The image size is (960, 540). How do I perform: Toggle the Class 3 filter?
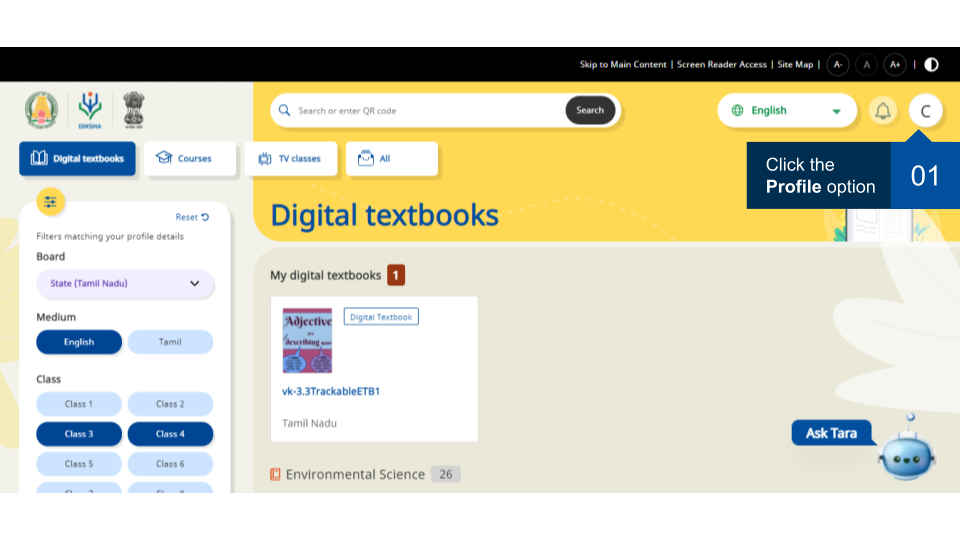[x=79, y=434]
